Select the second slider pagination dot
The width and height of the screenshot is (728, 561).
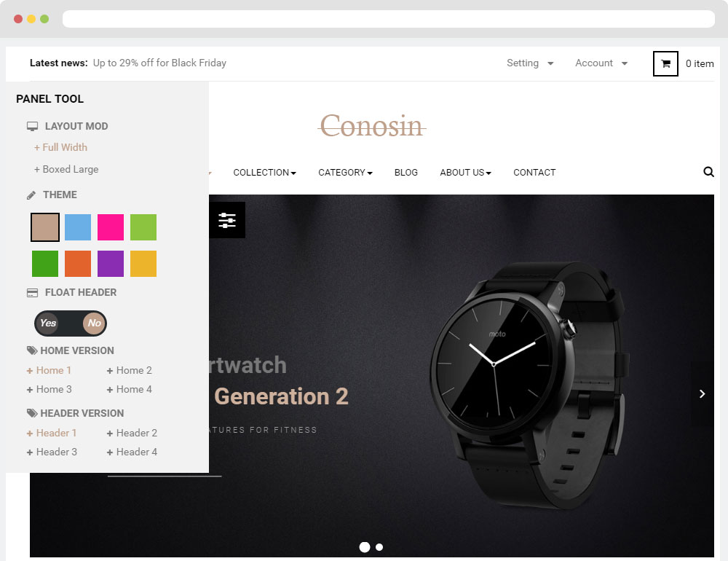(379, 547)
